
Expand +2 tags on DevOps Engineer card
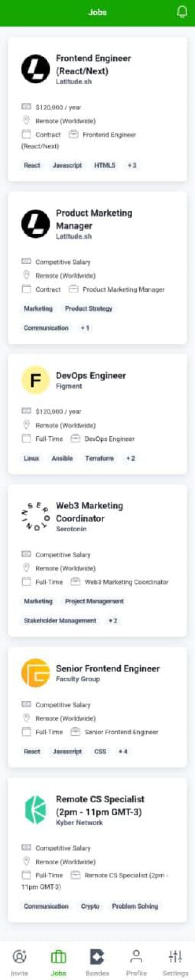130,458
